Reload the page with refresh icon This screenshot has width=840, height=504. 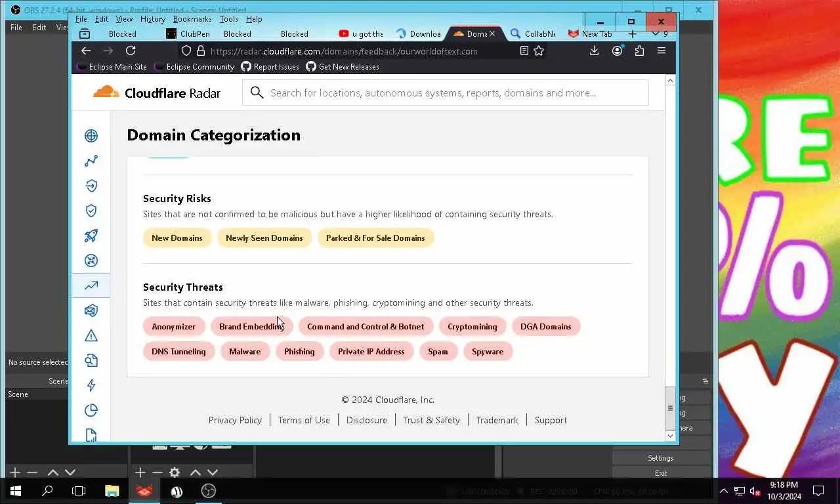click(131, 51)
